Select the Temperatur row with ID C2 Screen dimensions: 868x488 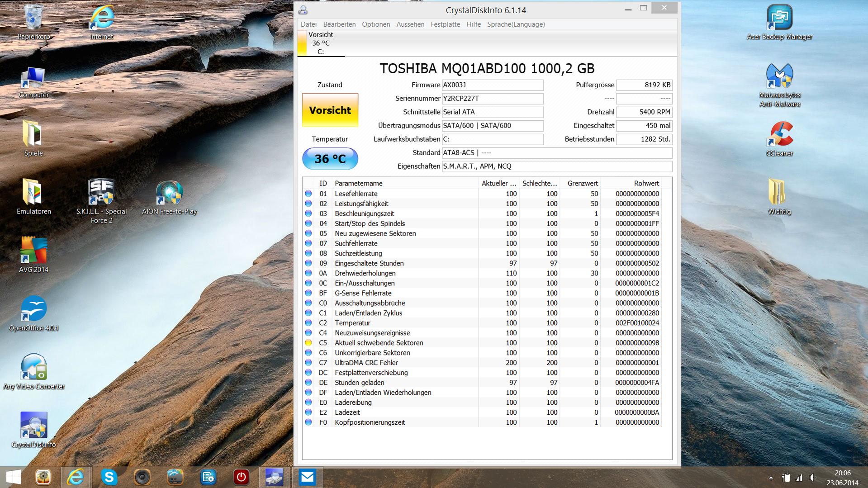pyautogui.click(x=483, y=323)
